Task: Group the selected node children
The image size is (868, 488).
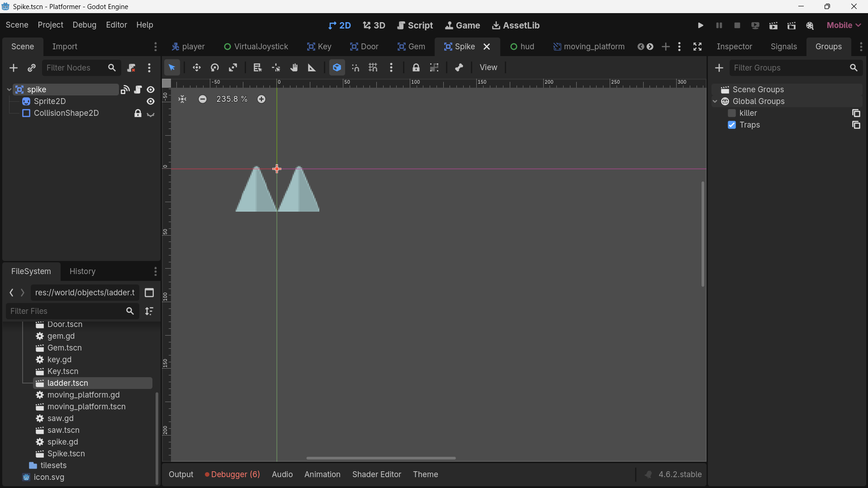Action: coord(434,68)
